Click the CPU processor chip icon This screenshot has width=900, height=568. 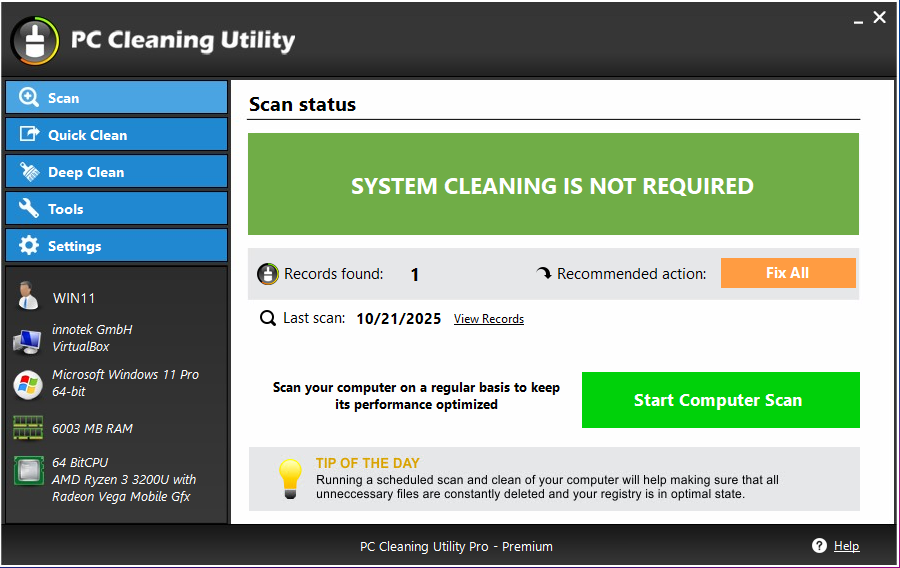pos(29,470)
